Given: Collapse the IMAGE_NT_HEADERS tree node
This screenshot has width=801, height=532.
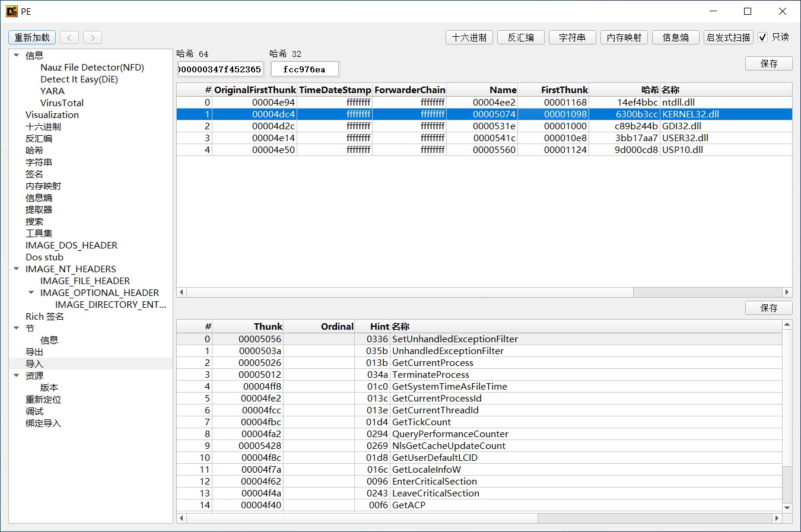Looking at the screenshot, I should click(x=16, y=269).
